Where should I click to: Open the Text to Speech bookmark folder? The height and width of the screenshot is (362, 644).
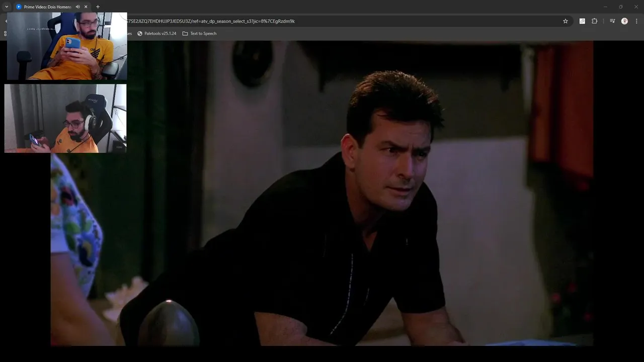pyautogui.click(x=199, y=34)
